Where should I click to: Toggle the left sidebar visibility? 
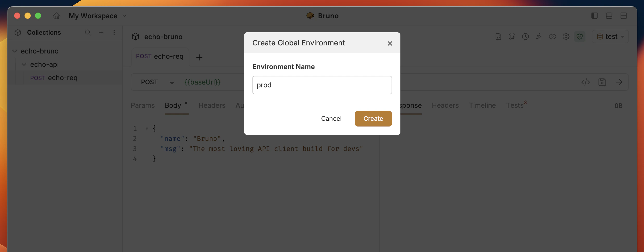pos(594,16)
